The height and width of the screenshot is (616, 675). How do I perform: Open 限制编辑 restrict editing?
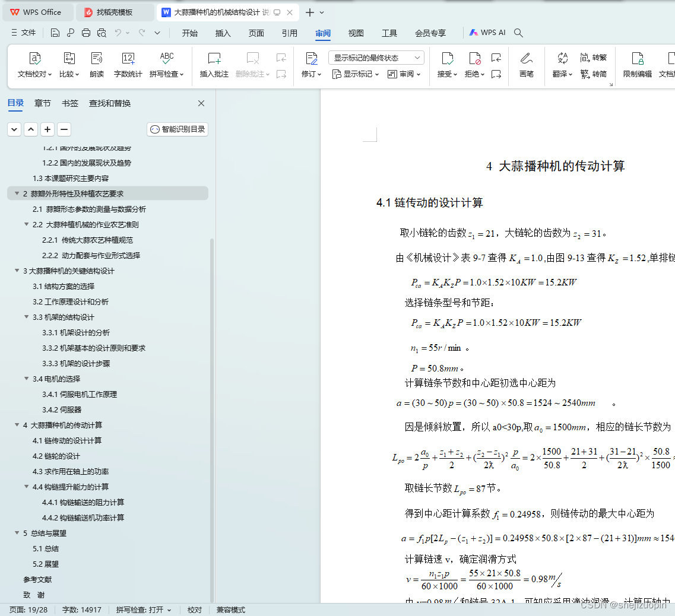[637, 65]
